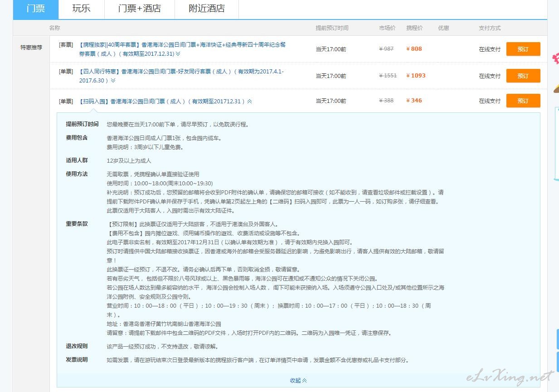Image resolution: width=559 pixels, height=392 pixels.
Task: Click the ¥346 携程价 price
Action: [414, 101]
